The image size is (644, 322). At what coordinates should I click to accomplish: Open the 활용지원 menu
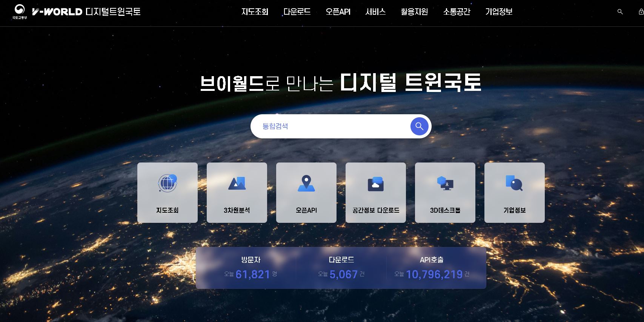pyautogui.click(x=414, y=12)
